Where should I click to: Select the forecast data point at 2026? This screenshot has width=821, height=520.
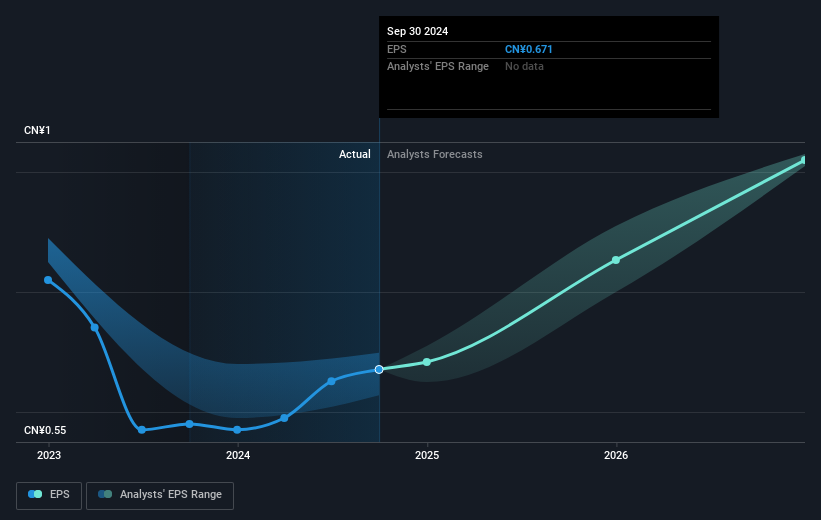point(616,260)
